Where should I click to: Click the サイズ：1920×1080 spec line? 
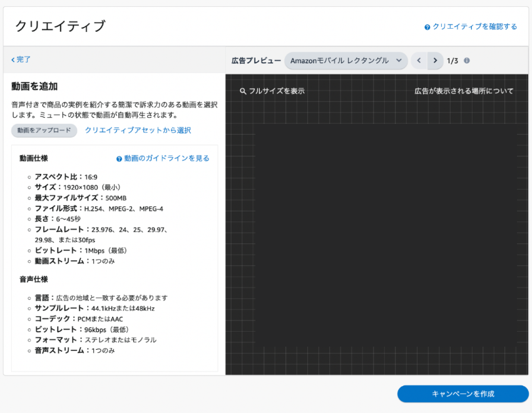(78, 187)
